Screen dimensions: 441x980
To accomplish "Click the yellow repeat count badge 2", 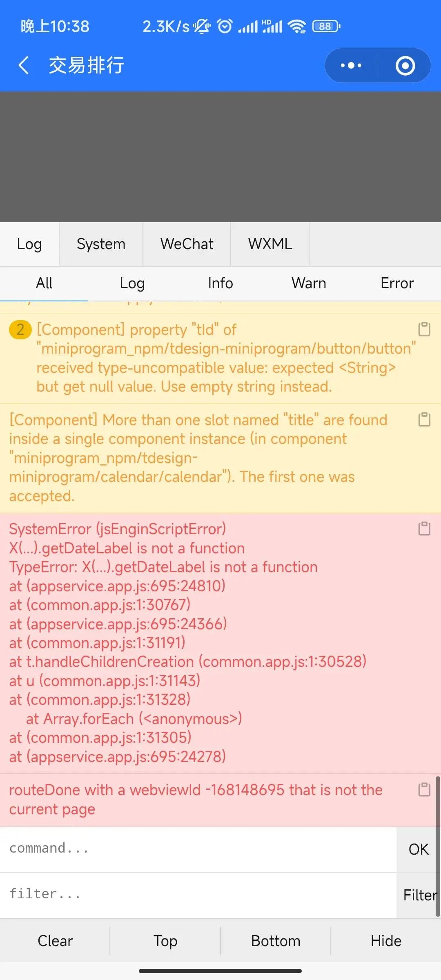I will [20, 330].
